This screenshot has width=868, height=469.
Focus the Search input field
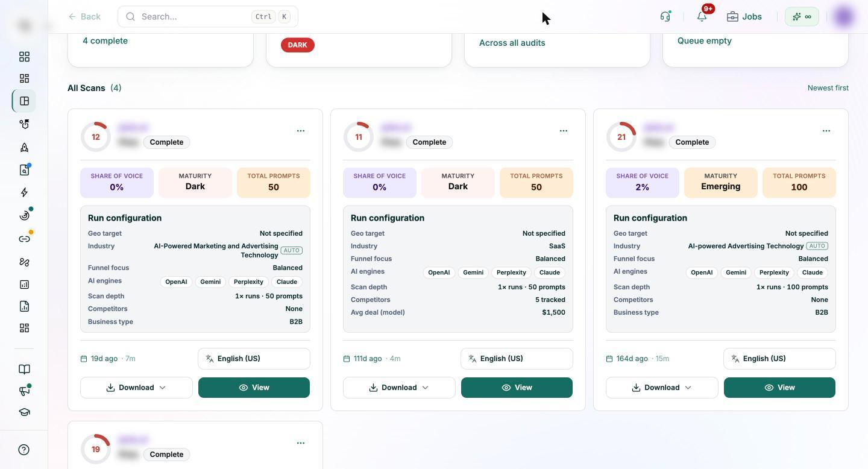click(x=208, y=16)
